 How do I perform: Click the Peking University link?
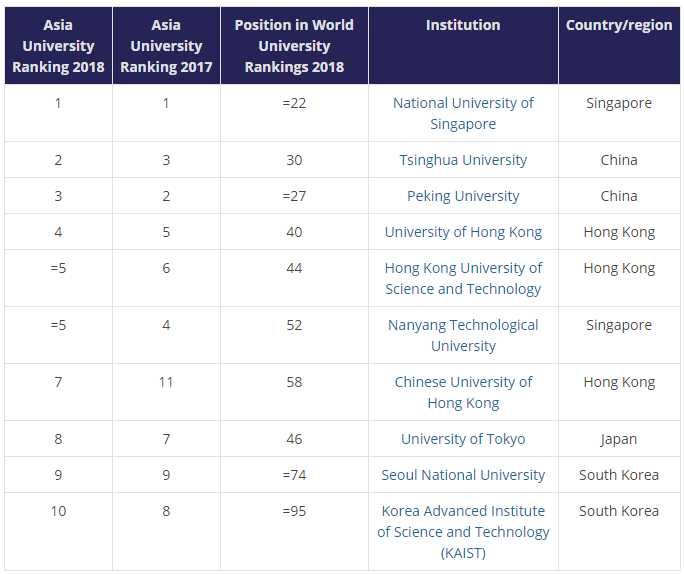(x=463, y=196)
